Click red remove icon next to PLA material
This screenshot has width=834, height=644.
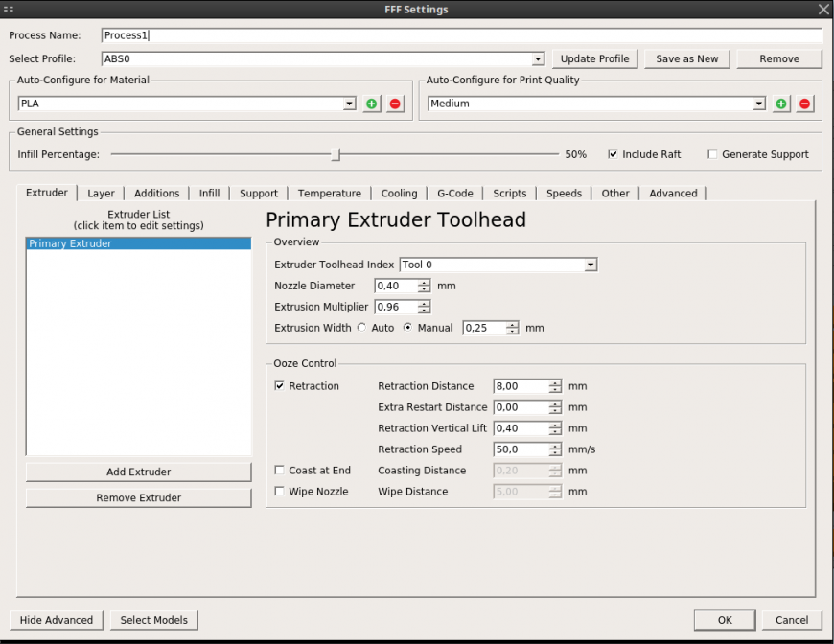click(x=395, y=103)
